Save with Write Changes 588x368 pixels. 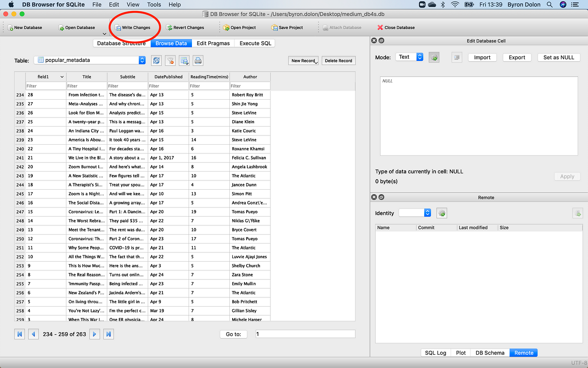point(132,28)
